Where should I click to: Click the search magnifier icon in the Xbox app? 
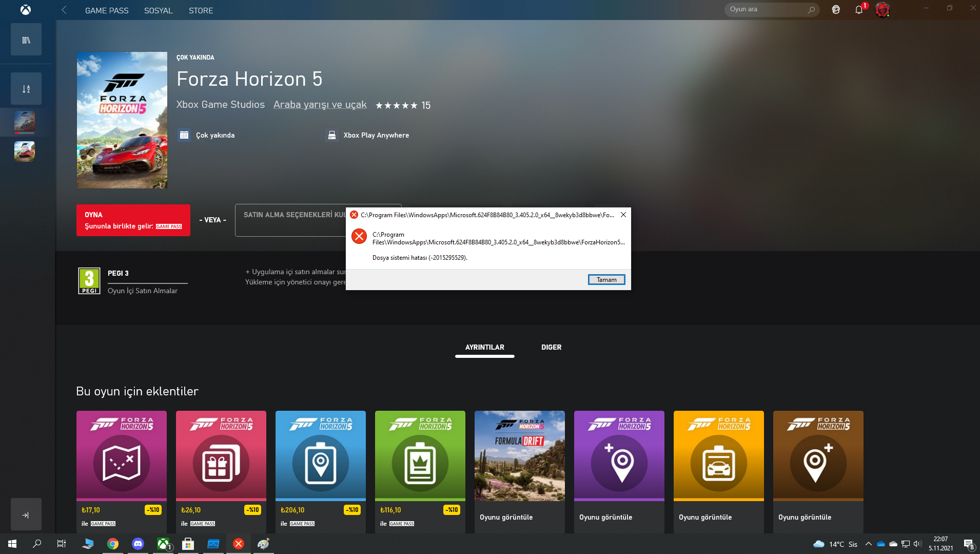[x=811, y=9]
